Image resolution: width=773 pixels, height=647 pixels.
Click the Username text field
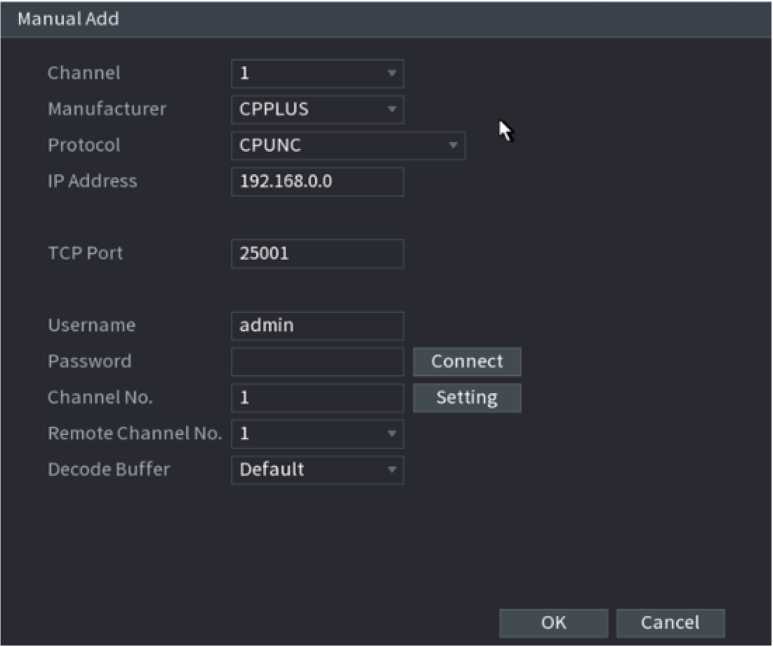tap(317, 326)
